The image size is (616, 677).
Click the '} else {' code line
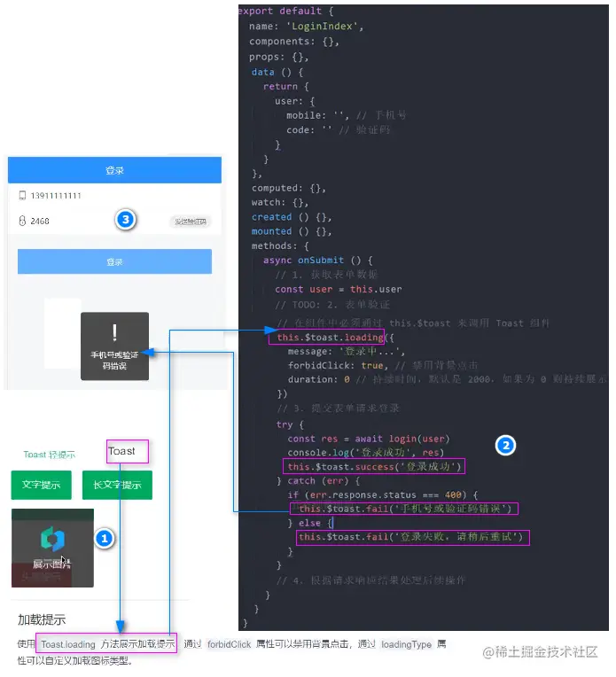pos(310,523)
